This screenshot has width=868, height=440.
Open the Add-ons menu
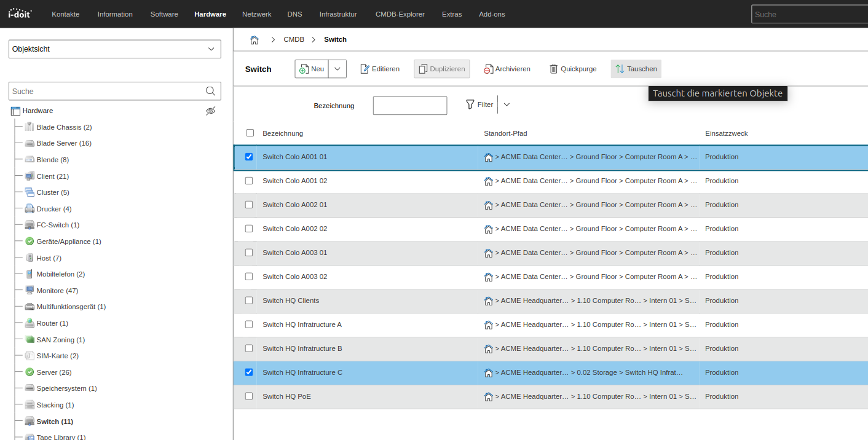point(492,14)
